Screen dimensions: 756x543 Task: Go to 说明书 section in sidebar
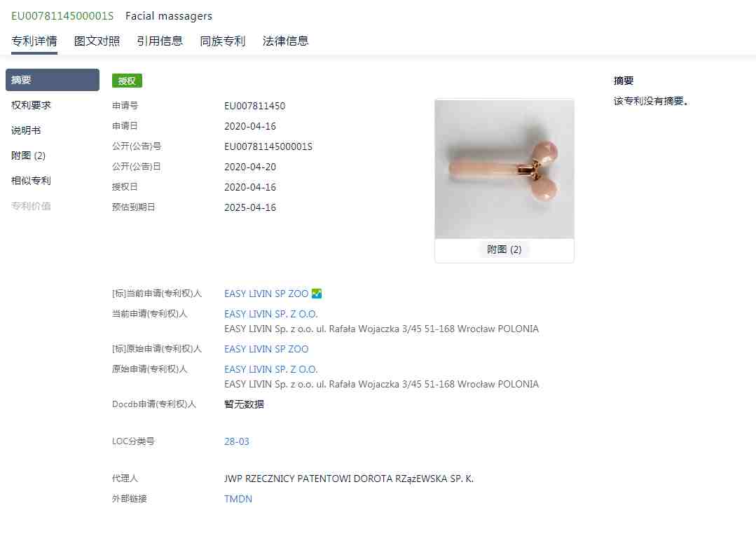click(x=26, y=130)
